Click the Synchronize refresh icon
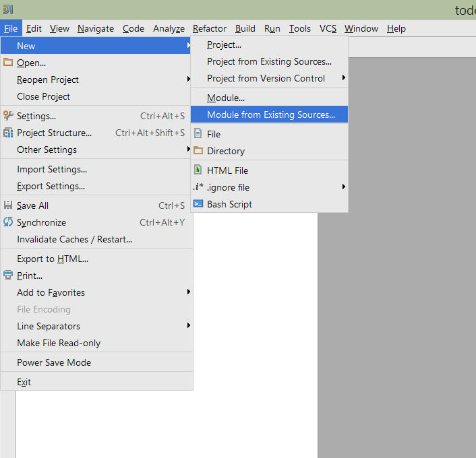 [x=8, y=222]
